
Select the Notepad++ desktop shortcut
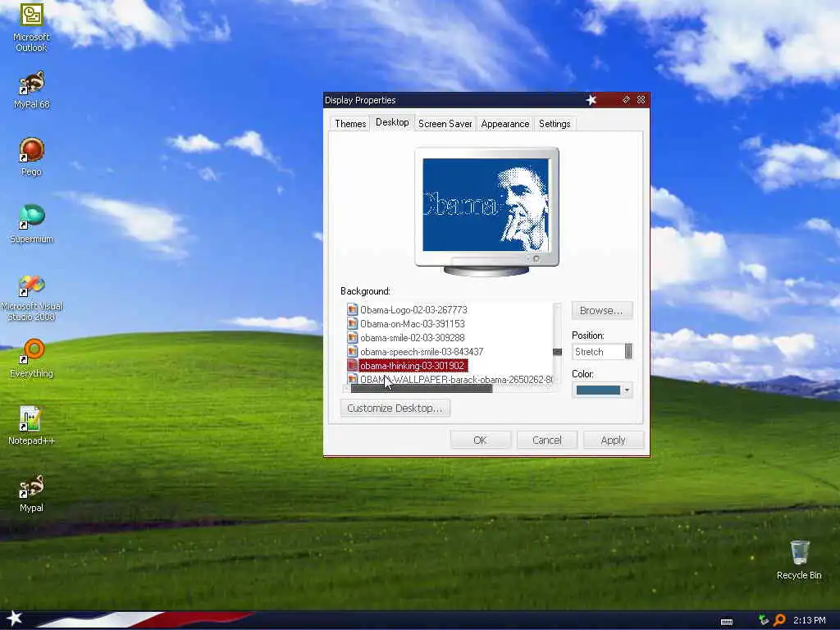(x=31, y=426)
